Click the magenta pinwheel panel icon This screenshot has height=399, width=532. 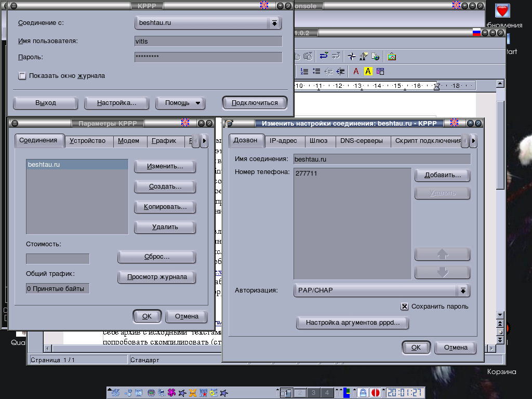(x=171, y=393)
